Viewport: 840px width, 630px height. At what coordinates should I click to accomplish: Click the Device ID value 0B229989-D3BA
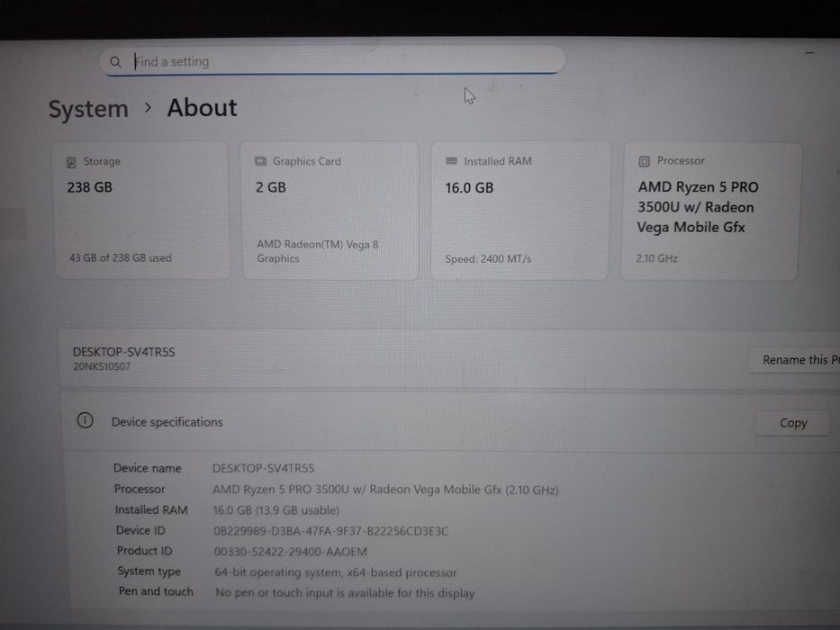pos(330,531)
